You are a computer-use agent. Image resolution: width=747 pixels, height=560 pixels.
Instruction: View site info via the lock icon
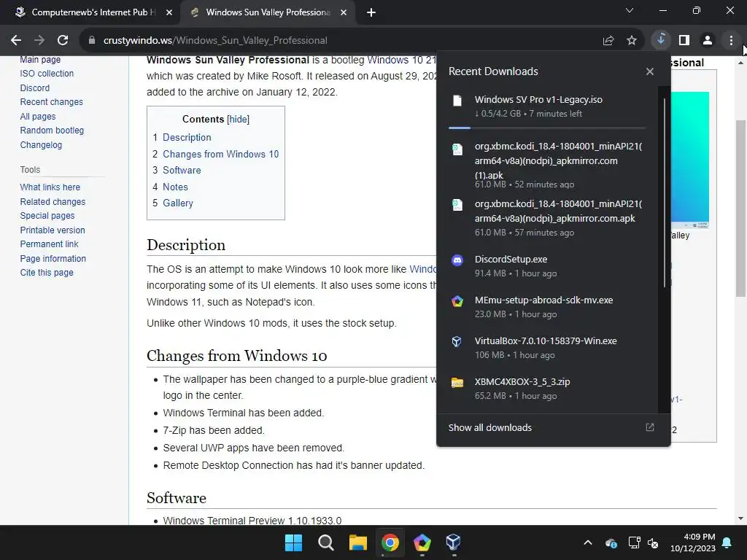(x=91, y=41)
